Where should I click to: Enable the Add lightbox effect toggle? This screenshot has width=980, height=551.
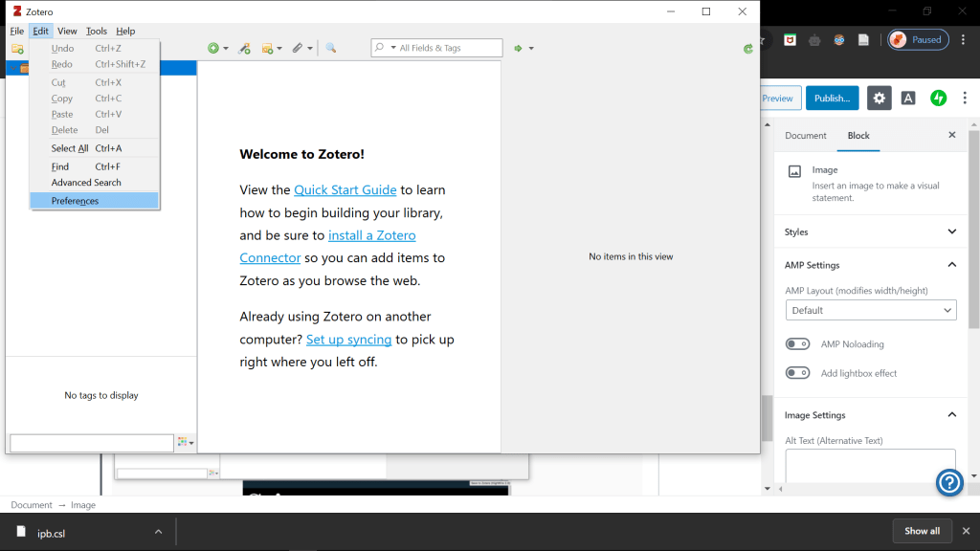(797, 373)
